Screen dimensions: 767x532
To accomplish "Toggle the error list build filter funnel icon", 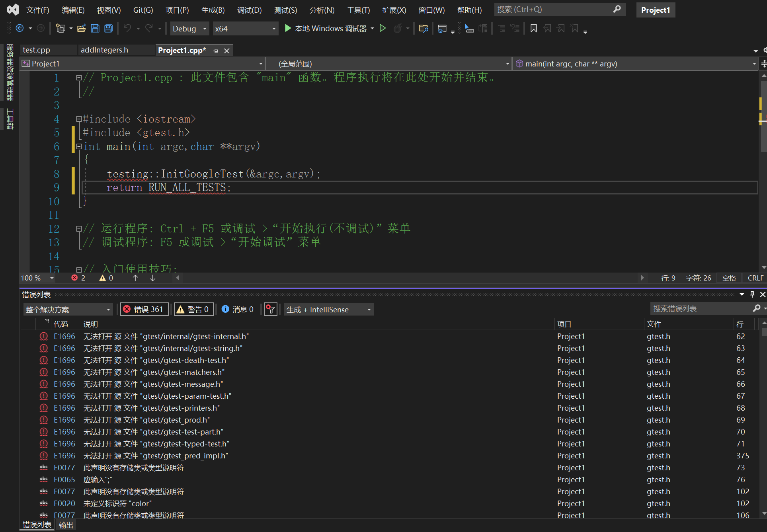I will coord(271,309).
